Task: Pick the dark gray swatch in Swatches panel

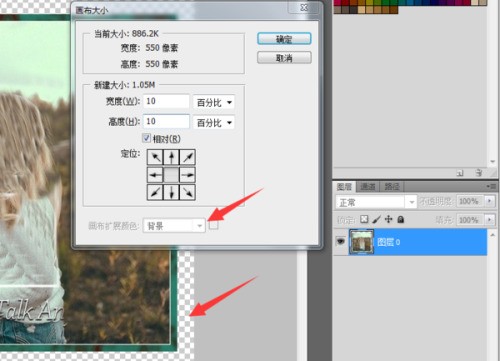Action: pos(354,10)
